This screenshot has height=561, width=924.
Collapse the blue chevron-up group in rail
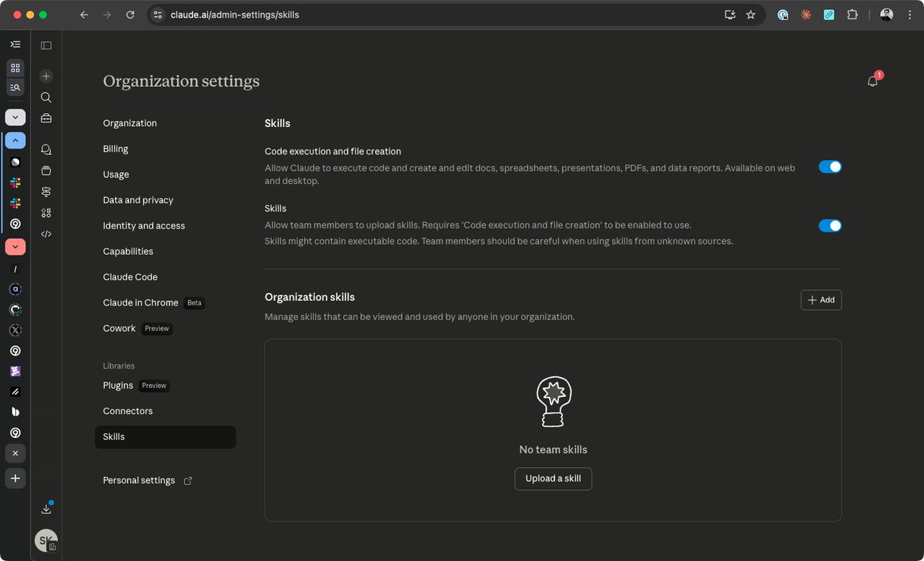[x=15, y=141]
